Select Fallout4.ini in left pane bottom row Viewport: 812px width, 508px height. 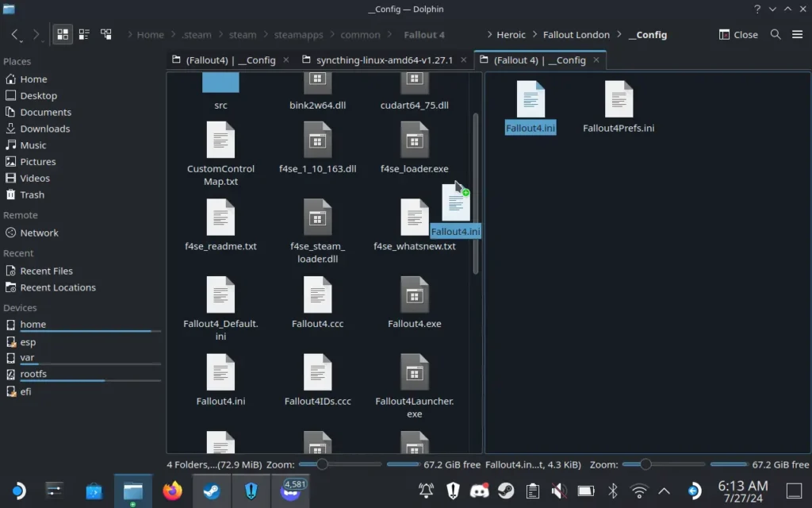[220, 379]
